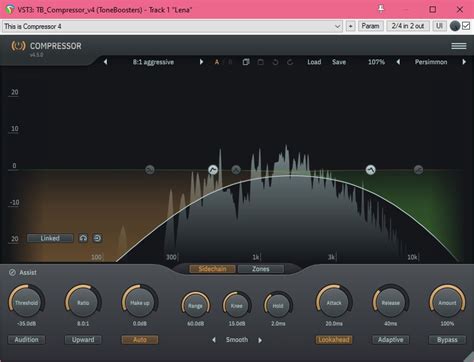Screen dimensions: 474x362
Task: Click the Attack knob
Action: pyautogui.click(x=334, y=302)
